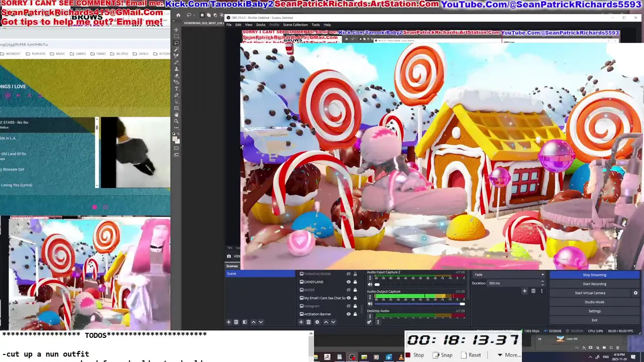Open the OBS File menu
The image size is (644, 362).
point(229,25)
